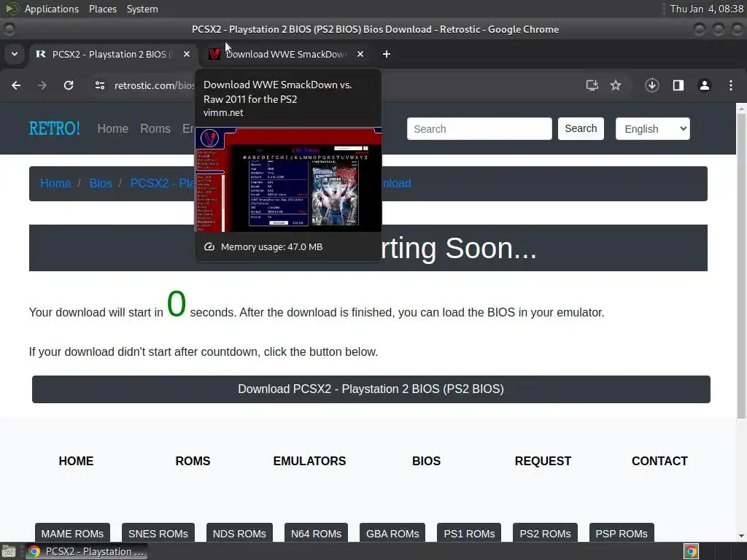Click the PS1 ROMs button

click(469, 533)
